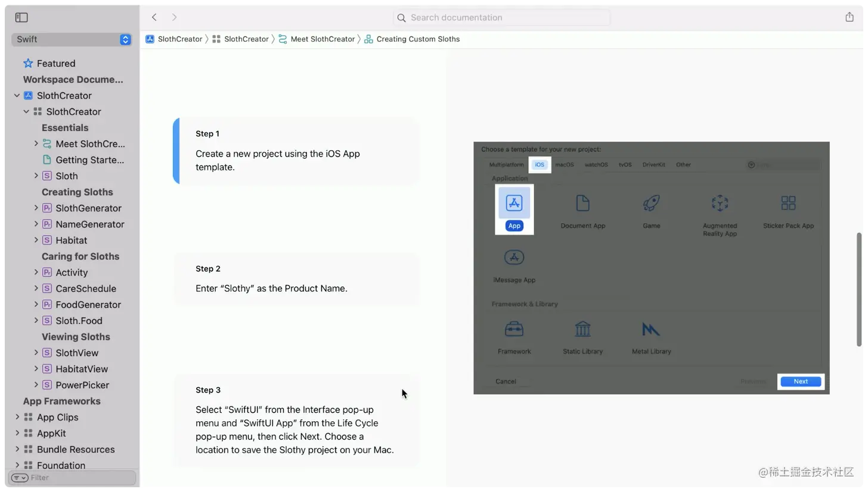
Task: Click the SlothView struct icon
Action: tap(47, 353)
